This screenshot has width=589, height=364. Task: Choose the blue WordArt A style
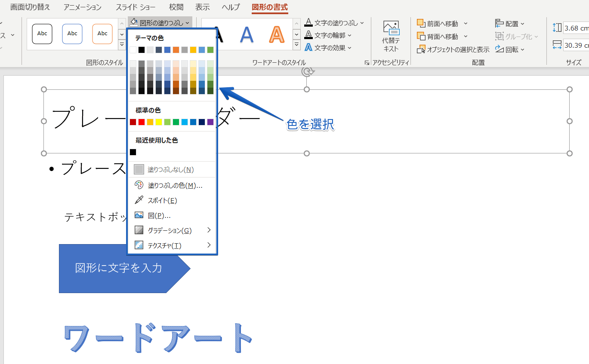(x=247, y=34)
